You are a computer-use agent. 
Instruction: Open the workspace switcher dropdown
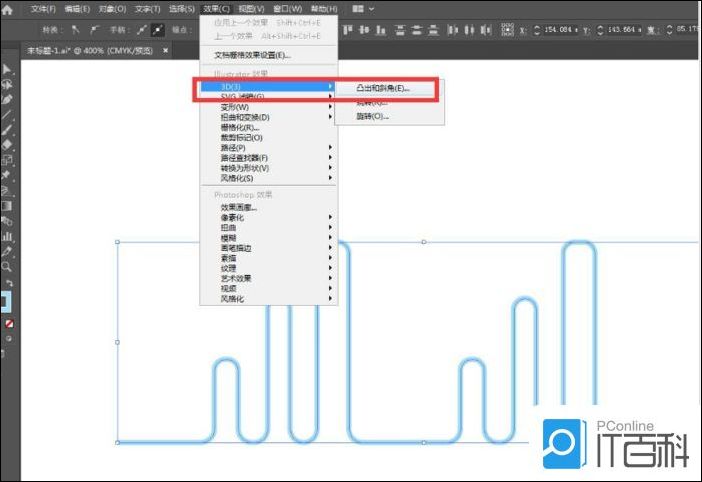point(363,9)
